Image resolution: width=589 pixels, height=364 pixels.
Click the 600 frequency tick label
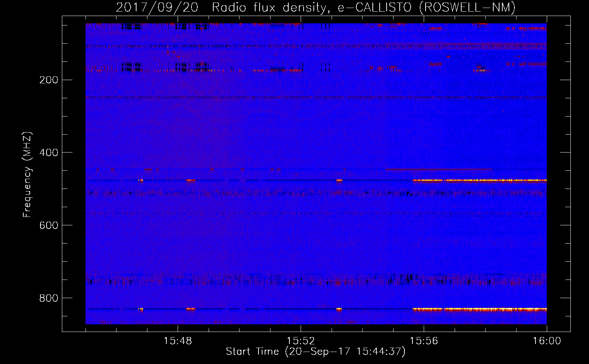click(x=49, y=225)
